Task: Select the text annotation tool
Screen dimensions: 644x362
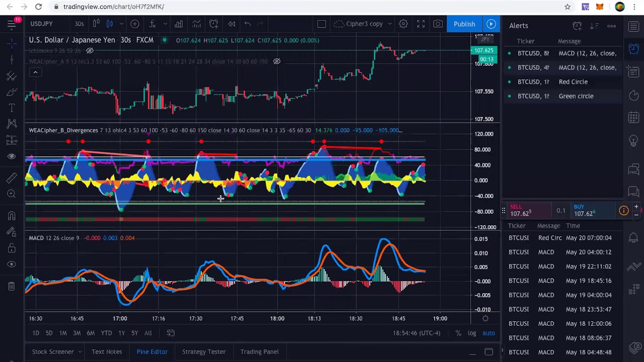Action: point(12,108)
